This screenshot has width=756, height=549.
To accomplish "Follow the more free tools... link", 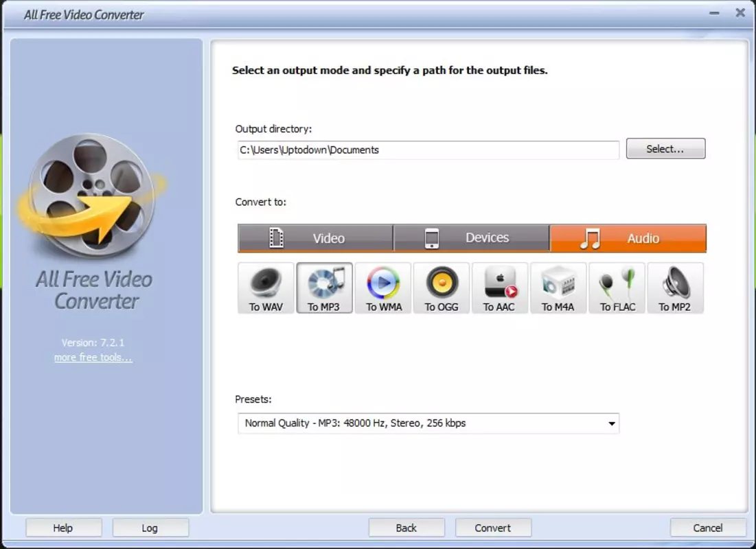I will coord(93,357).
